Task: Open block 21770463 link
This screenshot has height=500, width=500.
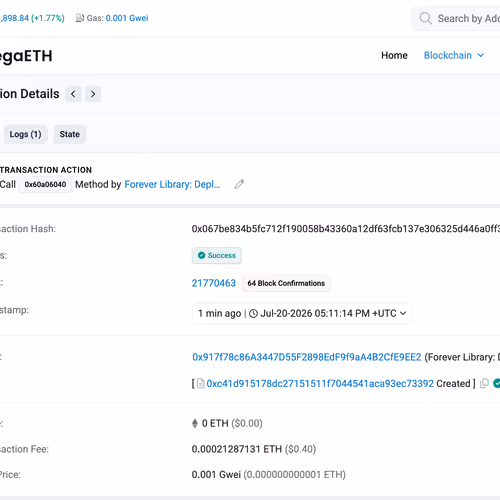Action: (214, 283)
